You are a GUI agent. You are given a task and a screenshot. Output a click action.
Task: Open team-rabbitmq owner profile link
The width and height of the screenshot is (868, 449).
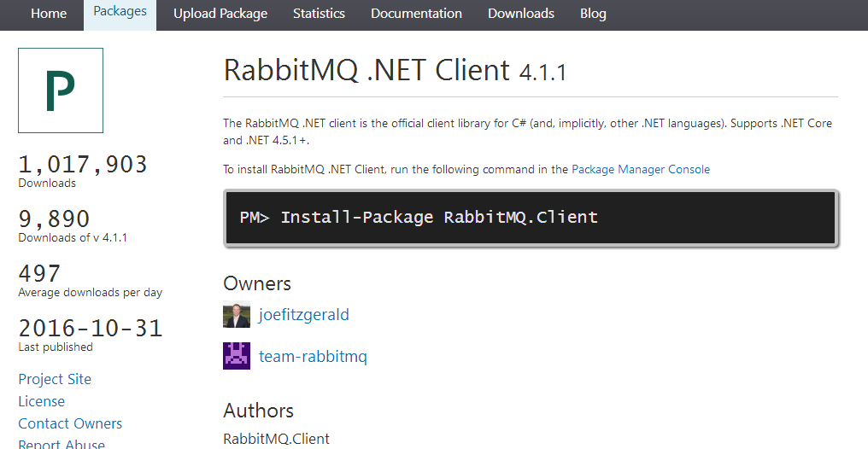pyautogui.click(x=313, y=357)
